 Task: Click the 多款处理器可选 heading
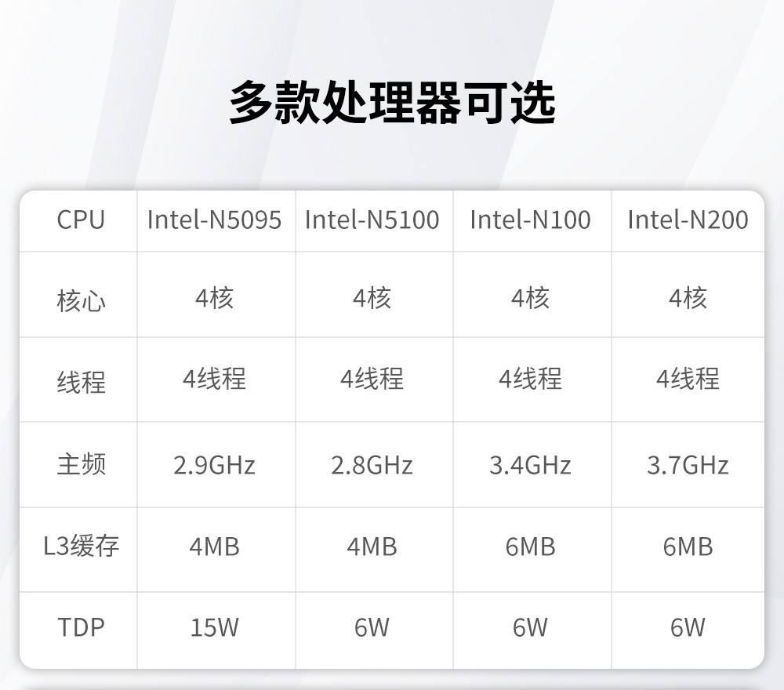tap(392, 103)
